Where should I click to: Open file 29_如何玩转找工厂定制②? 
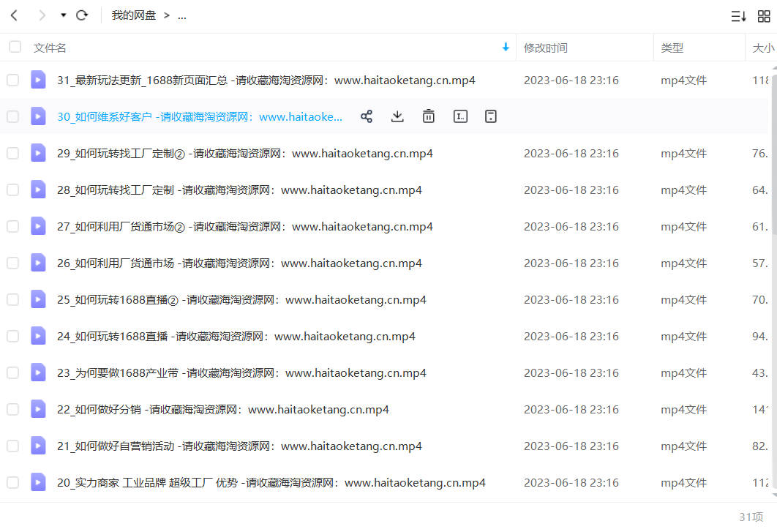coord(245,154)
